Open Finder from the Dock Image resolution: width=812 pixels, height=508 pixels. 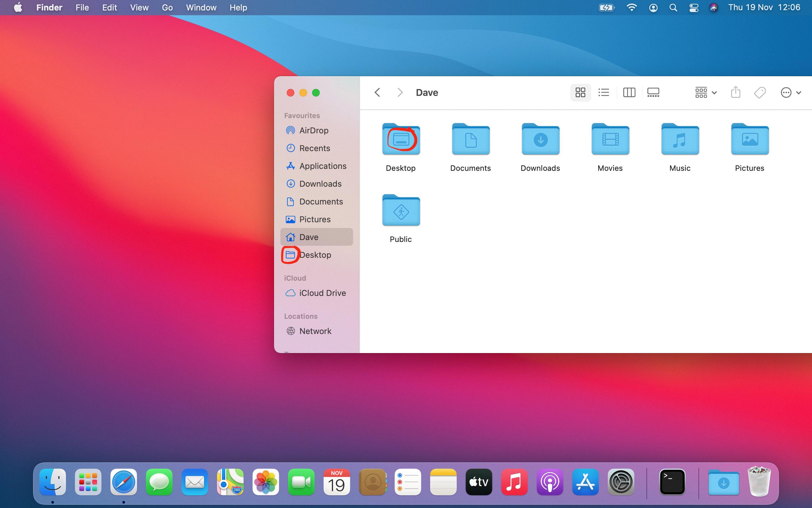(53, 482)
